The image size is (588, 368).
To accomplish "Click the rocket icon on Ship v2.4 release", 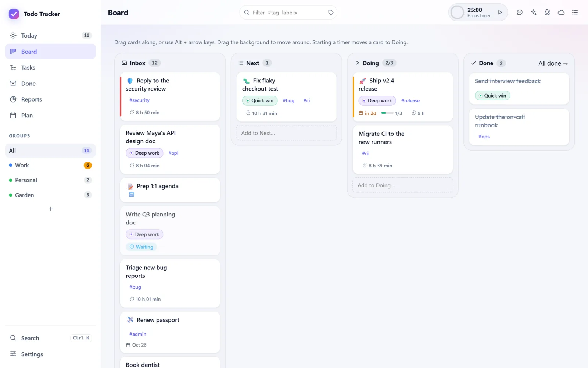I will click(363, 81).
